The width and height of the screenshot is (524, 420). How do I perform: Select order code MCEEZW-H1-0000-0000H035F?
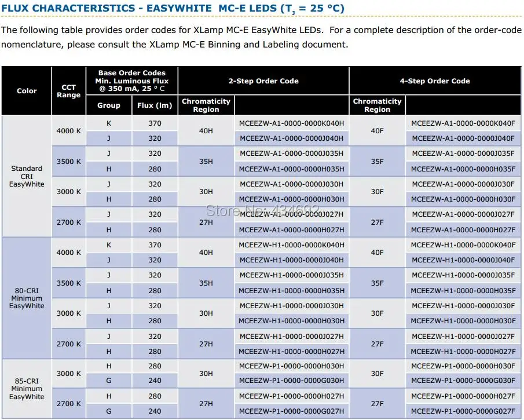(463, 291)
